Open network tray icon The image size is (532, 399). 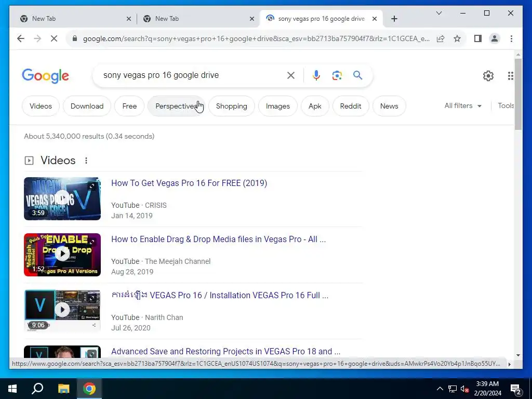point(453,389)
